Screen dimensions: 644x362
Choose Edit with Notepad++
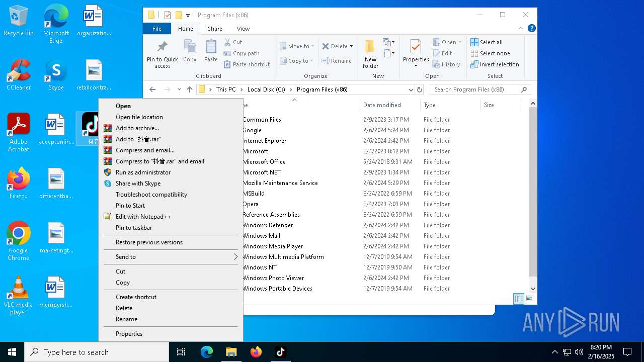point(171,217)
